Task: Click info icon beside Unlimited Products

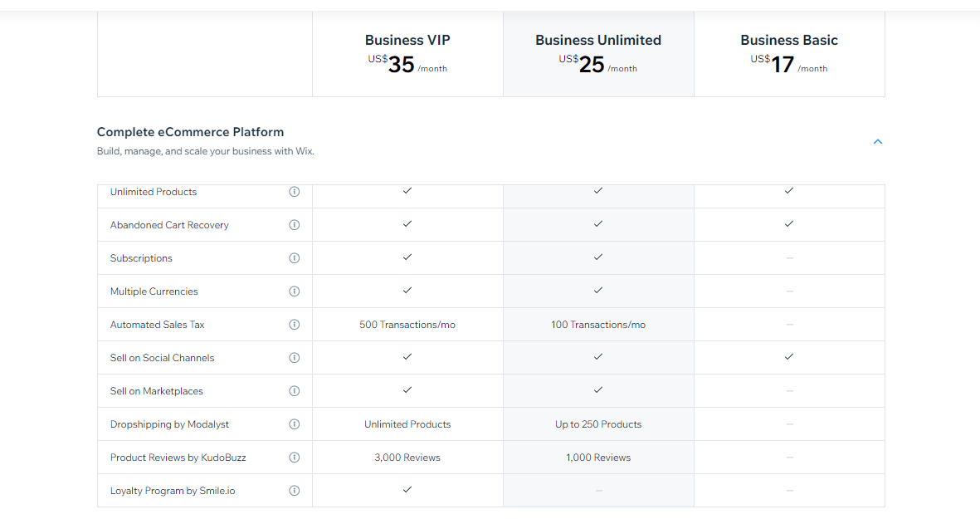Action: tap(294, 192)
